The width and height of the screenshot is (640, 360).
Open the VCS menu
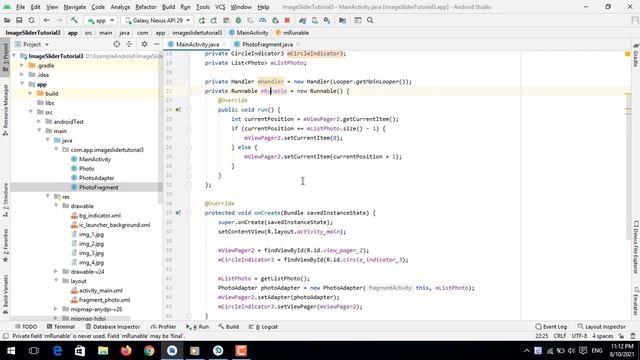(x=220, y=7)
